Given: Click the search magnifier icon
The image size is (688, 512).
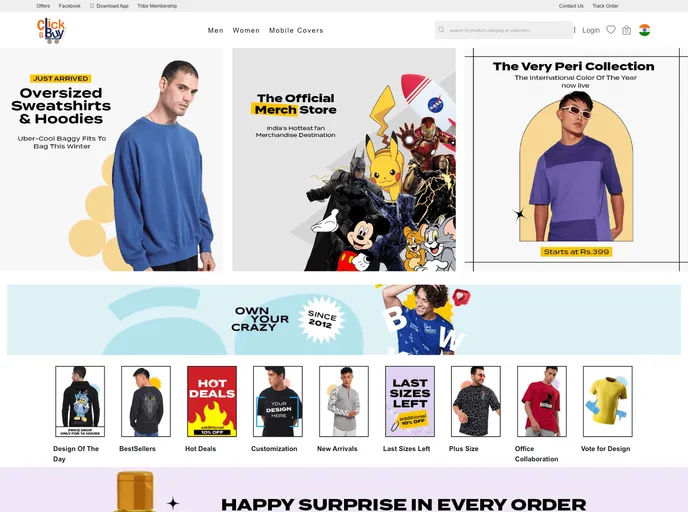Looking at the screenshot, I should (x=441, y=30).
